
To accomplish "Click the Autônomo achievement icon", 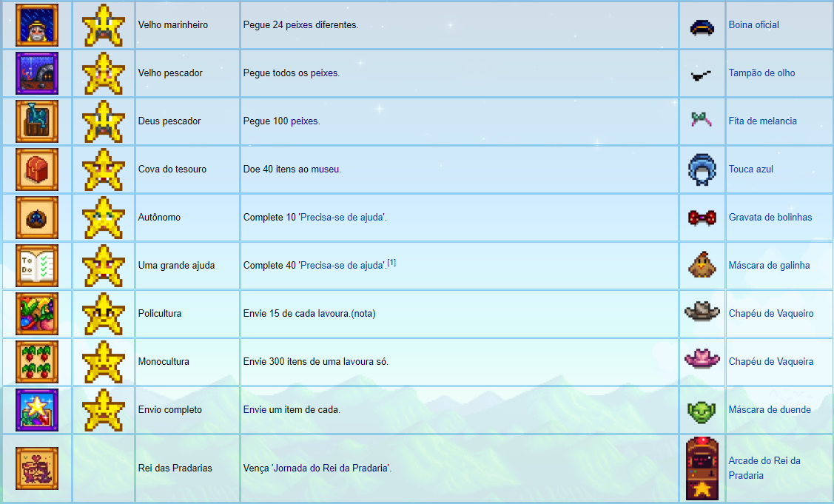I will click(37, 218).
